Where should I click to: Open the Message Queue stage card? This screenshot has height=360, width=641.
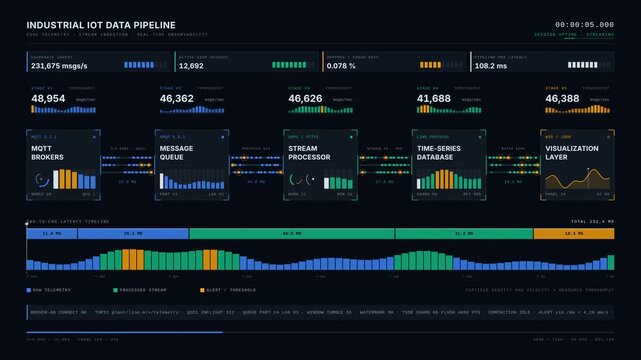(x=192, y=165)
